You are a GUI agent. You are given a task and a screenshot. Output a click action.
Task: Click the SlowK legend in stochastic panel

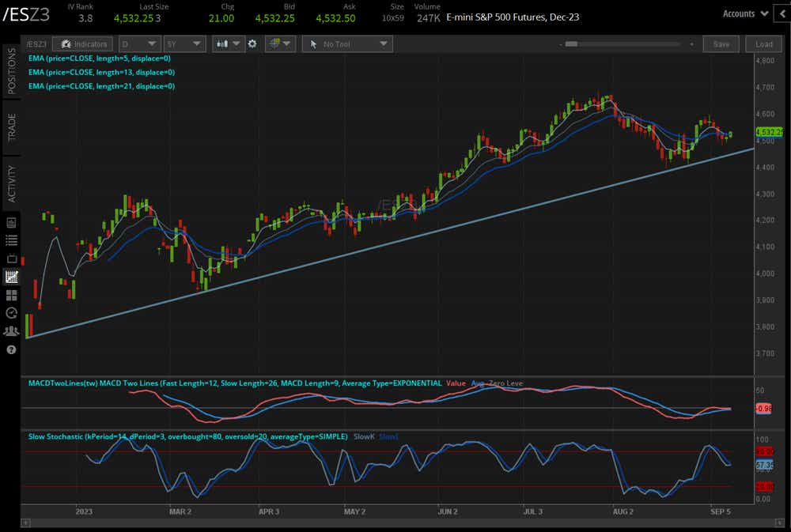coord(364,436)
